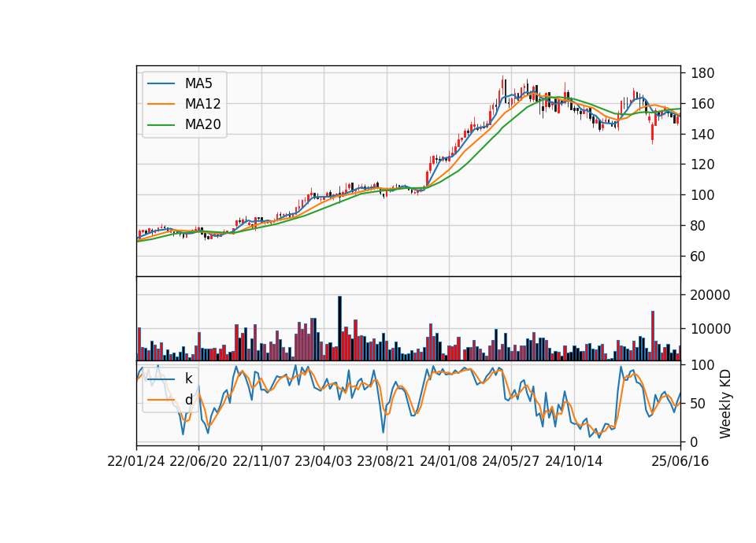Click the orange MA12 legend line sample
756x543 pixels.
coord(161,104)
